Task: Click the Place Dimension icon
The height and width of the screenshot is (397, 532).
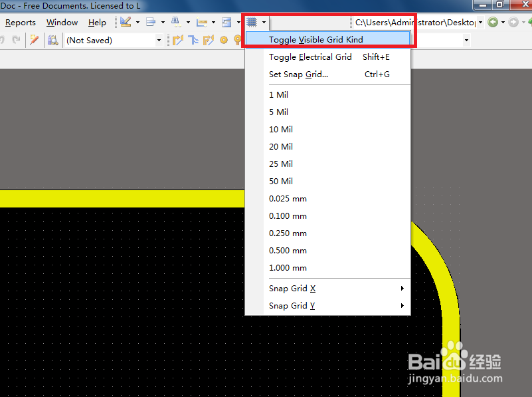Action: click(x=201, y=22)
